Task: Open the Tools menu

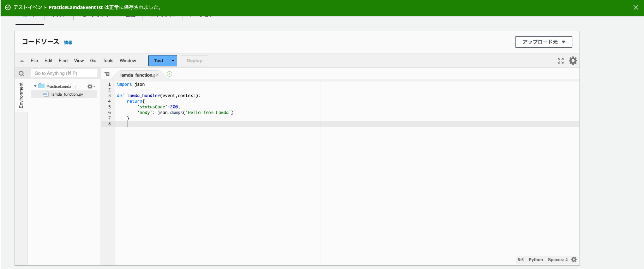Action: point(108,61)
